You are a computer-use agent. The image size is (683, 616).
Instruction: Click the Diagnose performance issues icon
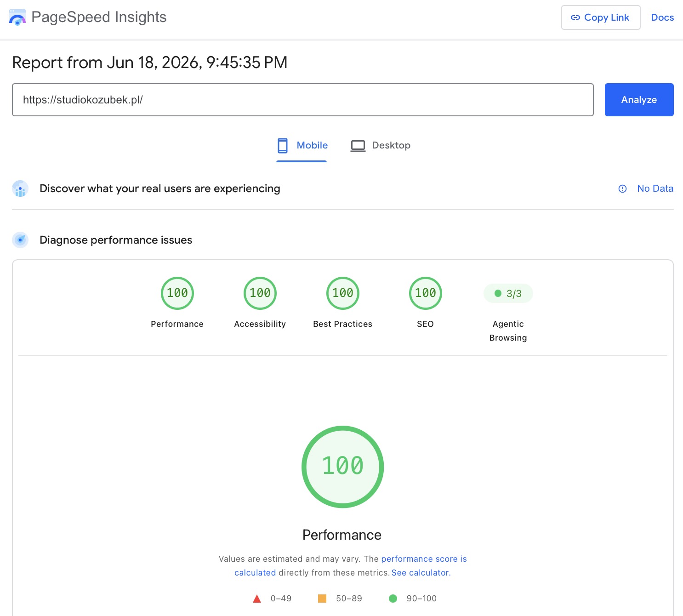tap(20, 240)
